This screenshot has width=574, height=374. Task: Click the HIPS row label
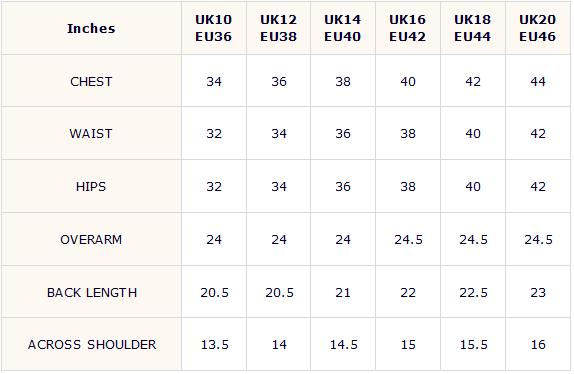(x=91, y=187)
